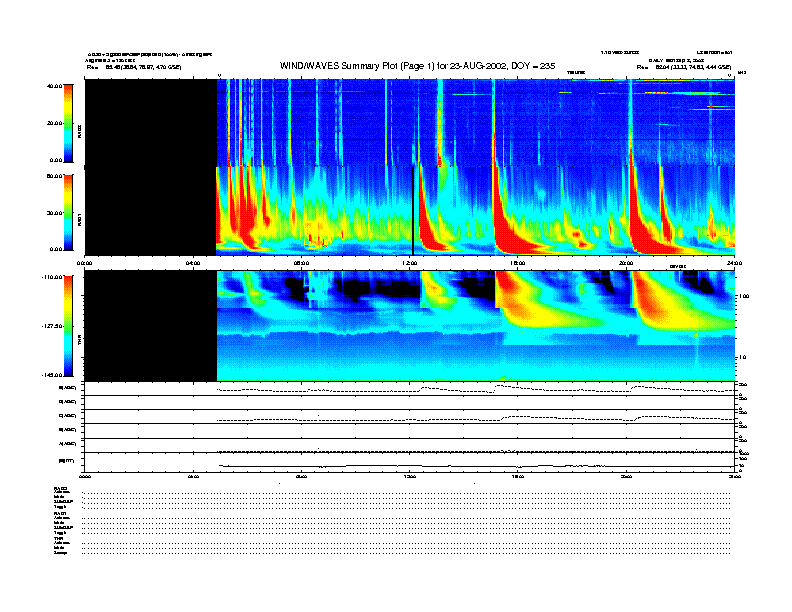Select the TNR color scale bar
Image resolution: width=792 pixels, height=612 pixels.
68,326
